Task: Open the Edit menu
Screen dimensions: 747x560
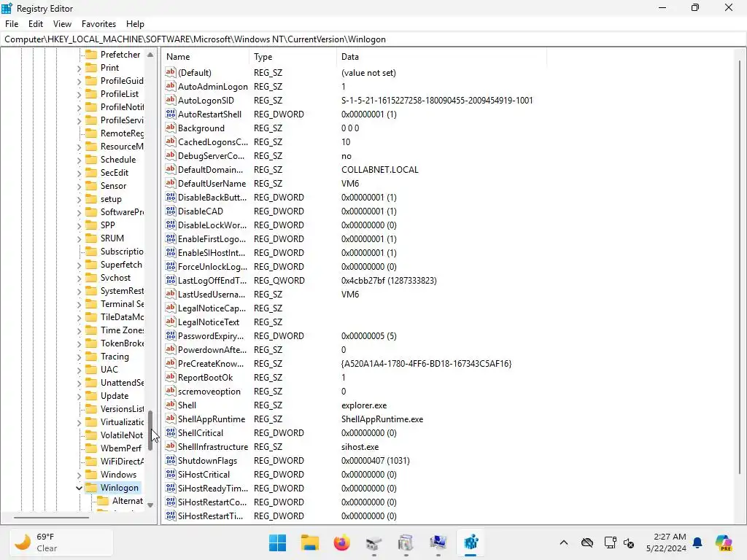Action: tap(36, 24)
